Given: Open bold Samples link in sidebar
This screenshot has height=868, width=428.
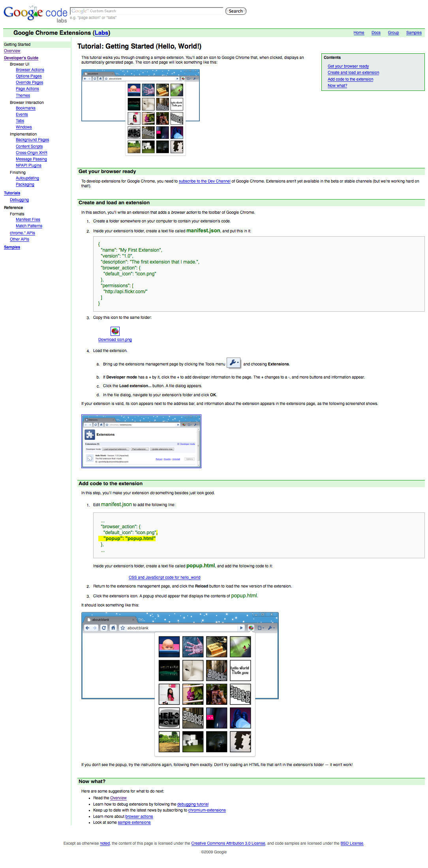Looking at the screenshot, I should (x=12, y=247).
